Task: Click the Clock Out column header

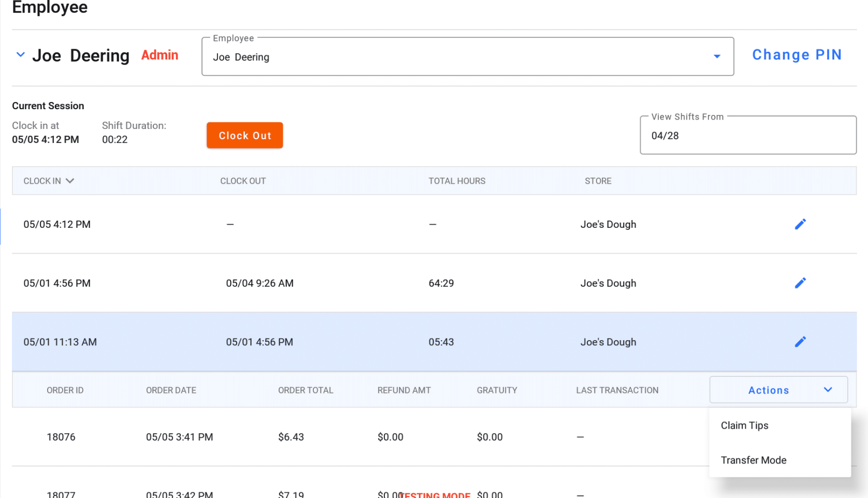Action: 243,181
